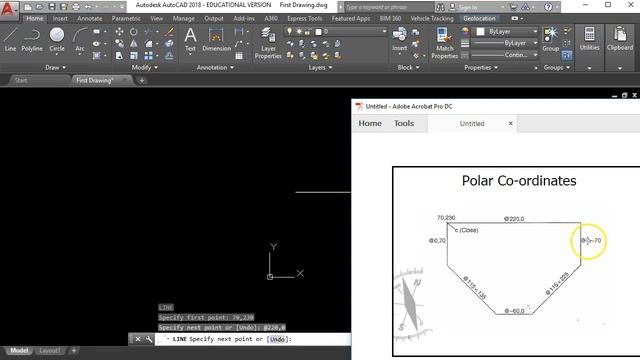
Task: Expand the Modify panel
Action: pos(144,67)
